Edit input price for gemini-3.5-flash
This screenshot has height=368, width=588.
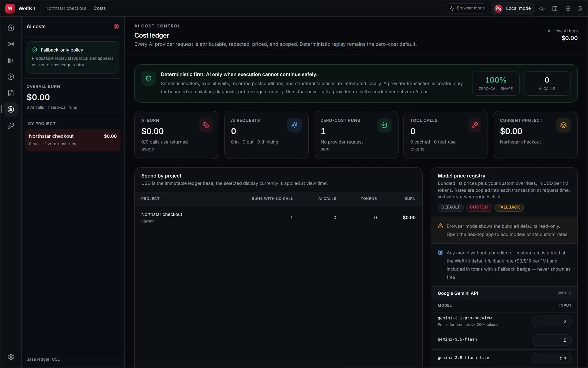[x=552, y=340]
